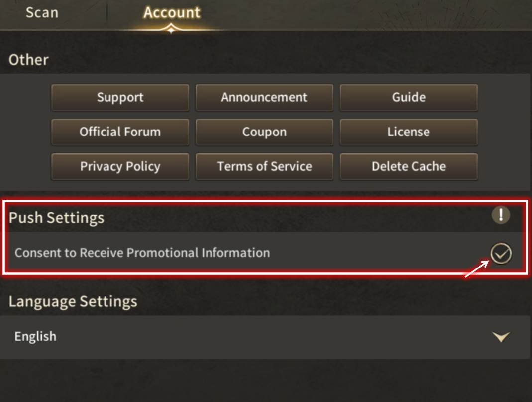This screenshot has height=402, width=532.
Task: Open the Guide
Action: pos(409,98)
